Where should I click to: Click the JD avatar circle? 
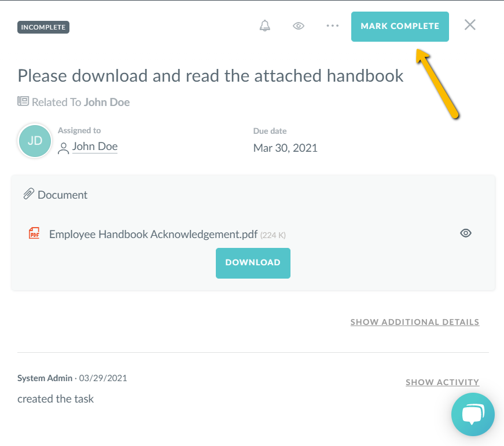(35, 141)
